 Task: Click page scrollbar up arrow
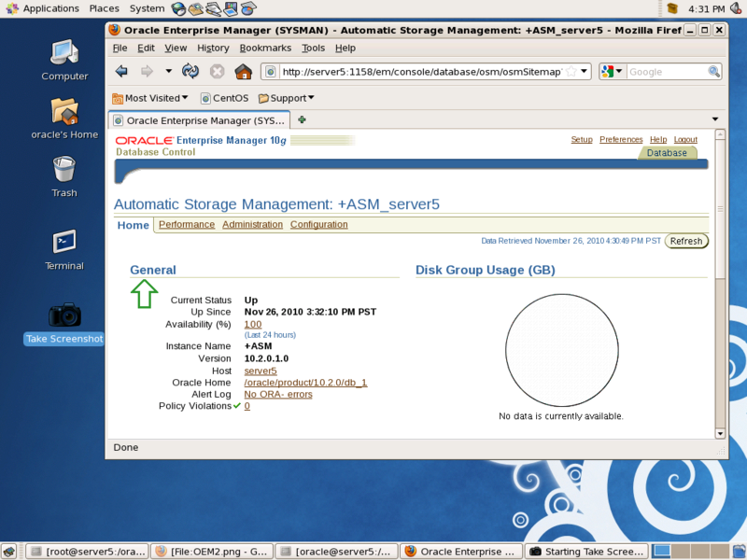click(x=720, y=134)
